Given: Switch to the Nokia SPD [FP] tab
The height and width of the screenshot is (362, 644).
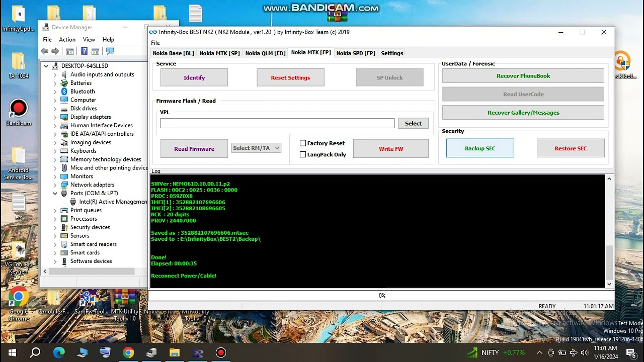Looking at the screenshot, I should (x=356, y=53).
